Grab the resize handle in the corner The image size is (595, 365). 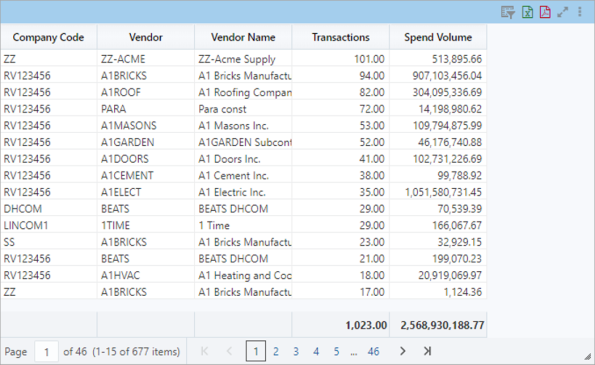pyautogui.click(x=587, y=357)
